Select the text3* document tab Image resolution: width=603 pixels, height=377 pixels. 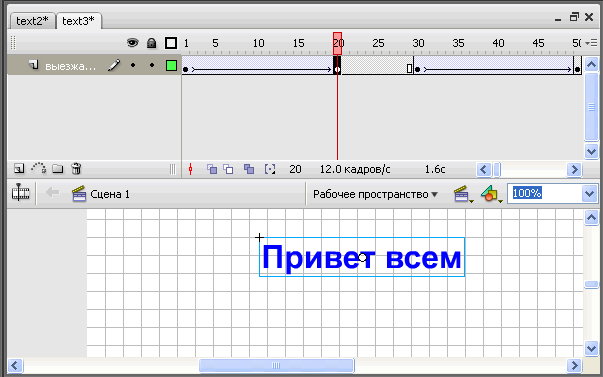tap(78, 21)
